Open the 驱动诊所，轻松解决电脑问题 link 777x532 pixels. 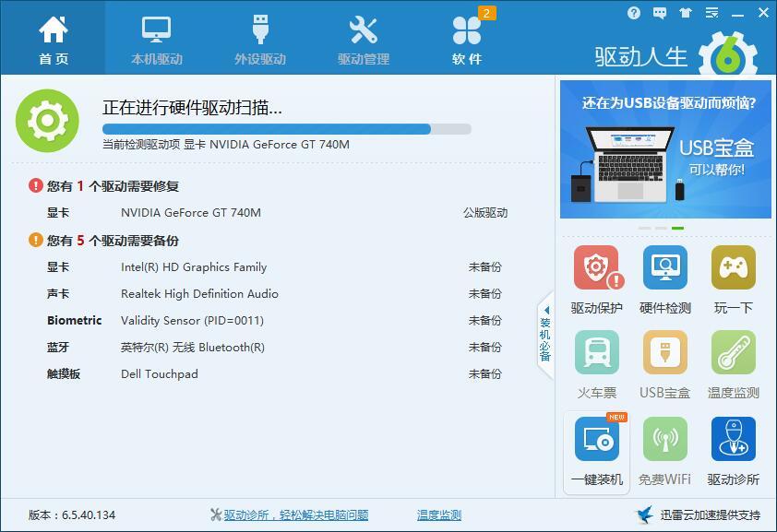click(296, 515)
